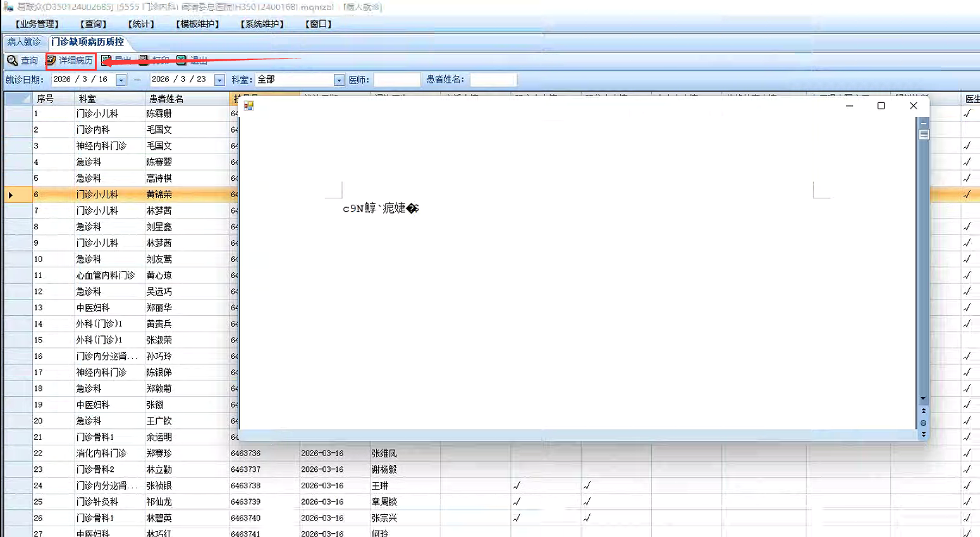Select patient 孙巧玲 in row 16
This screenshot has width=980, height=537.
[x=159, y=357]
